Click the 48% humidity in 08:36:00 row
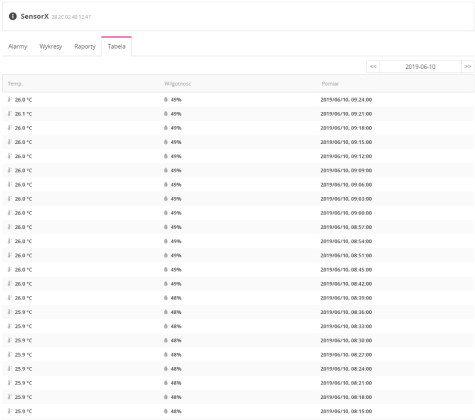This screenshot has height=420, width=475. click(176, 312)
